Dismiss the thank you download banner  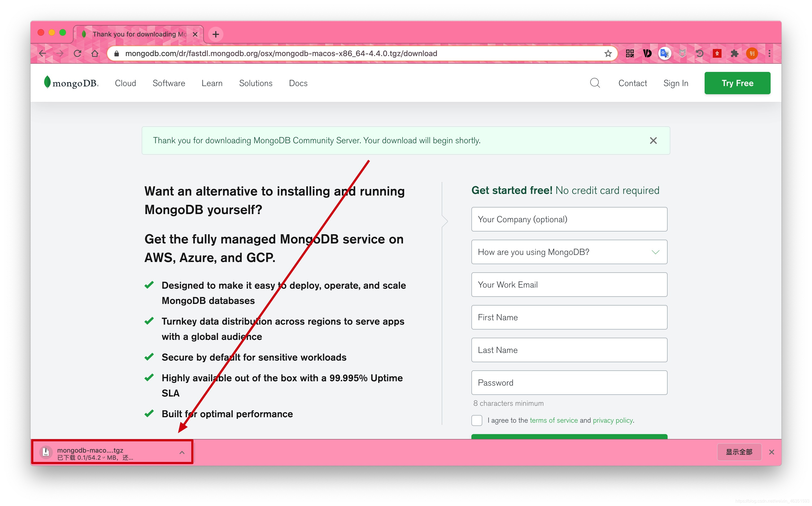pos(653,141)
